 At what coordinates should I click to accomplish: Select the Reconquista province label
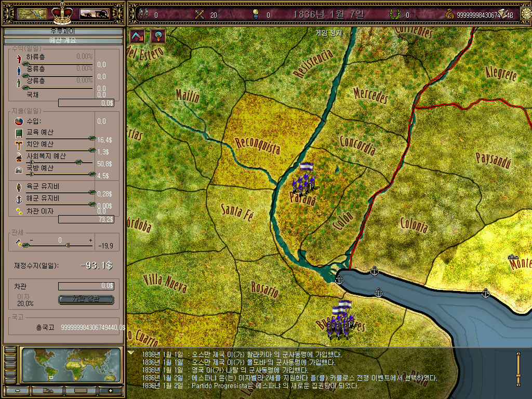coord(258,146)
